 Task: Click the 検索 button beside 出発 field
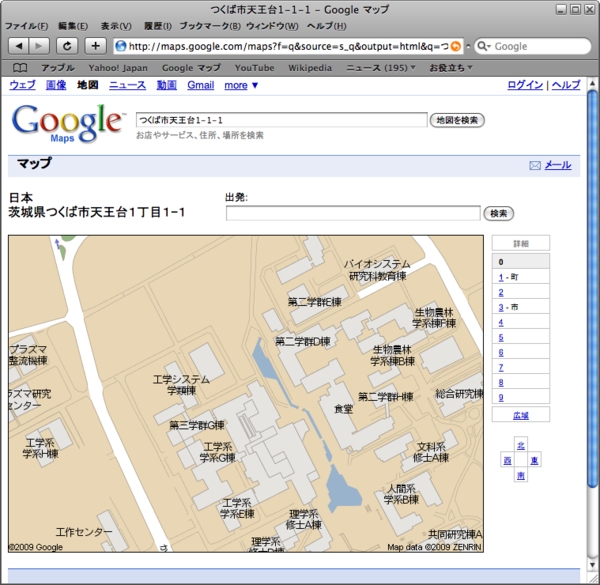click(499, 213)
